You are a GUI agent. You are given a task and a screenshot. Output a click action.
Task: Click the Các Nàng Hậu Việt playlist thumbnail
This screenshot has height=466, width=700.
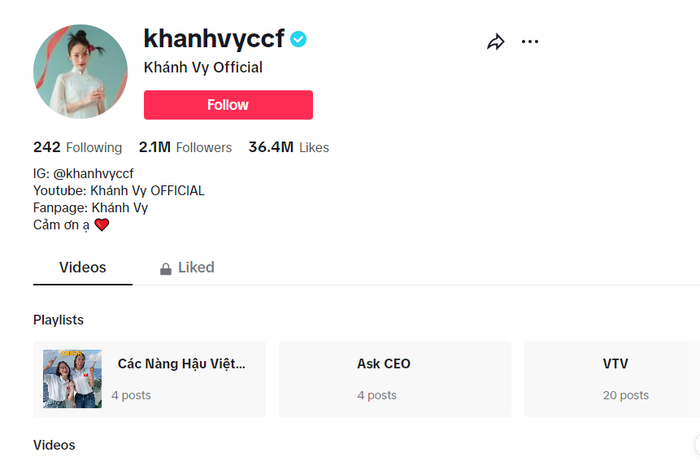click(72, 379)
